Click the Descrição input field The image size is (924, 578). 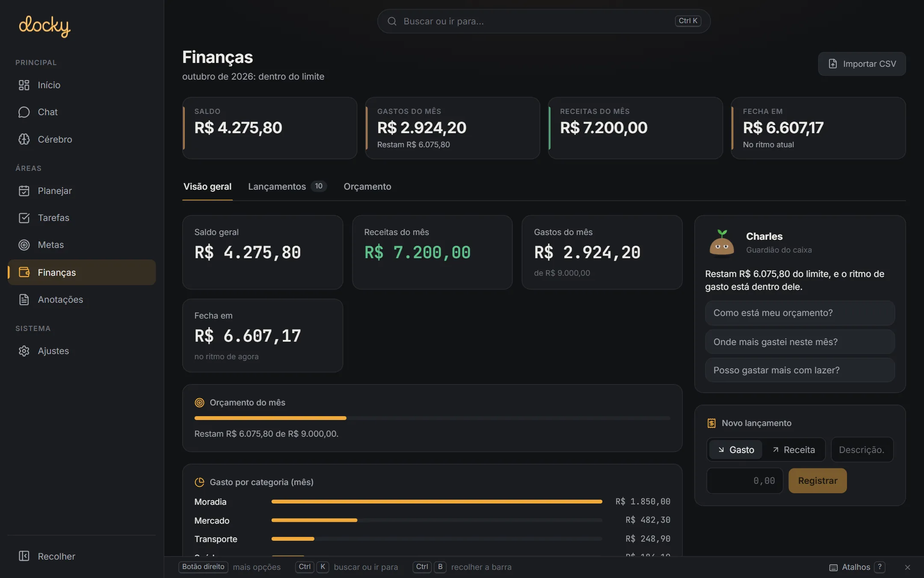[x=862, y=450]
